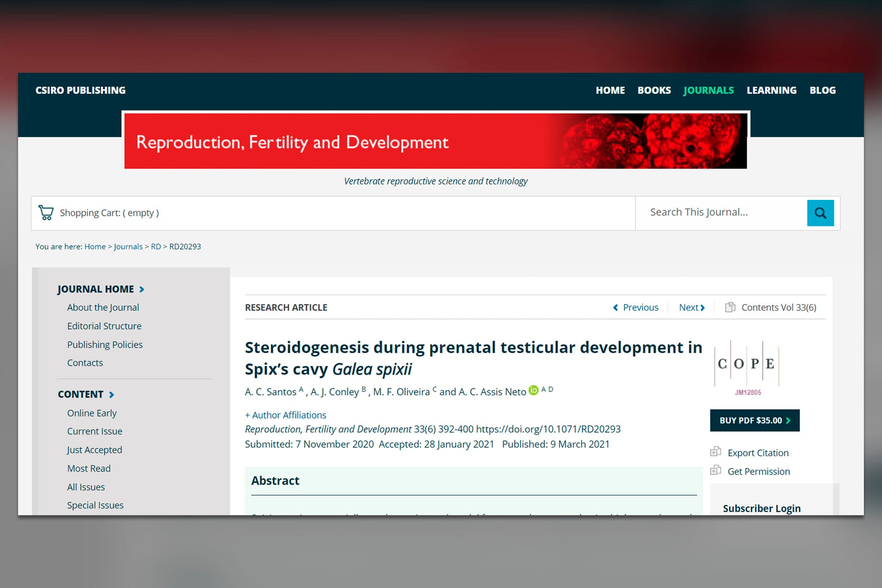882x588 pixels.
Task: Click the RD breadcrumb link
Action: 156,246
